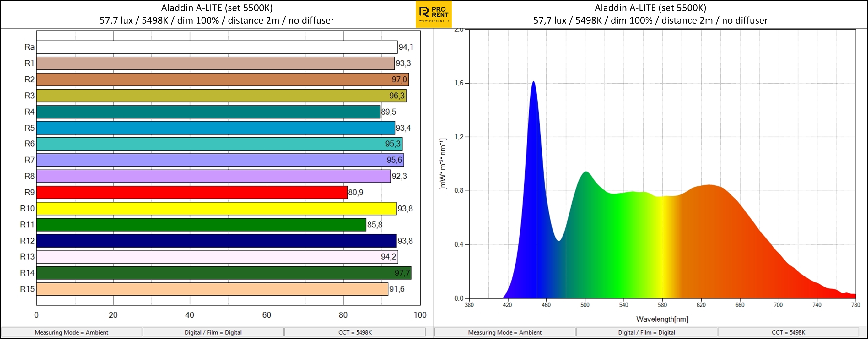The image size is (868, 339).
Task: Click the R9 value 80,9
Action: (x=356, y=193)
